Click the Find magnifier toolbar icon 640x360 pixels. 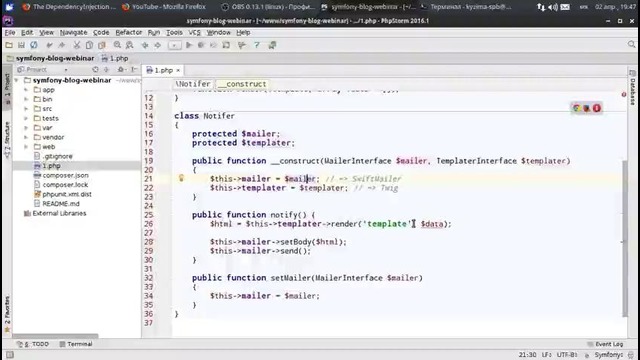(117, 45)
